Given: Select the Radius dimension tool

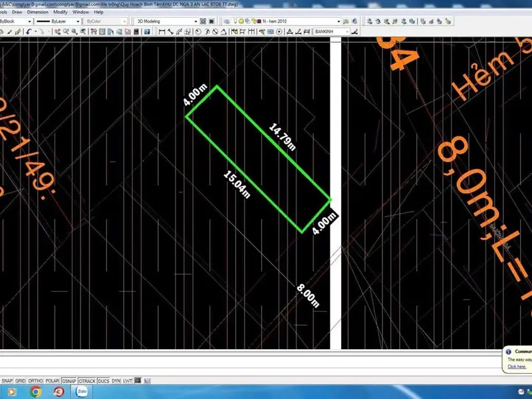Looking at the screenshot, I should (198, 31).
